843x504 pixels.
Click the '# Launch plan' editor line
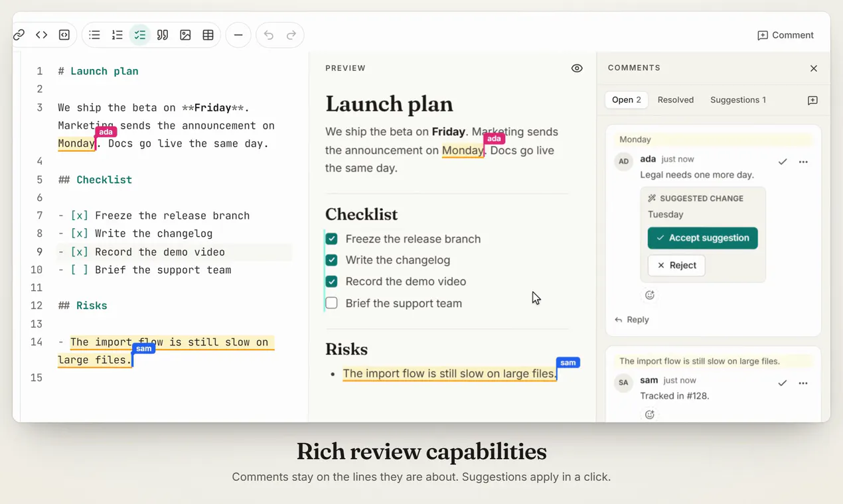(98, 71)
